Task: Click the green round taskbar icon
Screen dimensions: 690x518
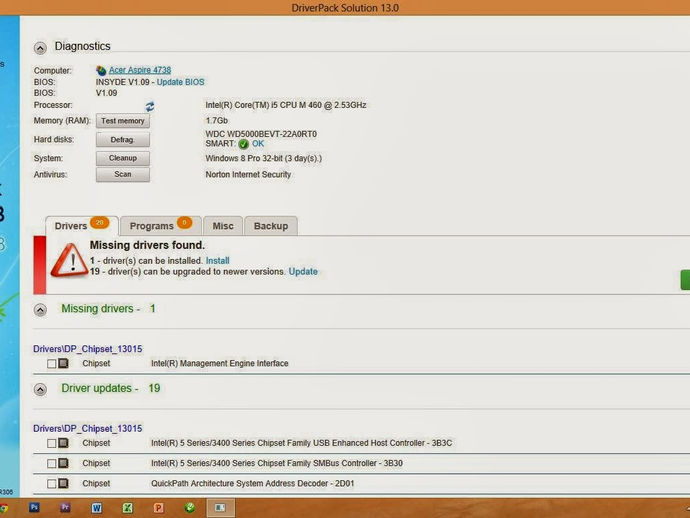Action: point(190,508)
